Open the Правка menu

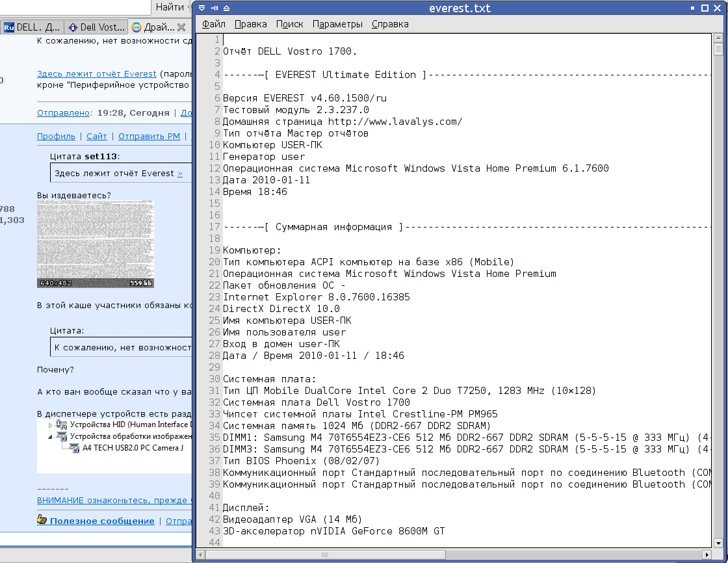(x=250, y=24)
